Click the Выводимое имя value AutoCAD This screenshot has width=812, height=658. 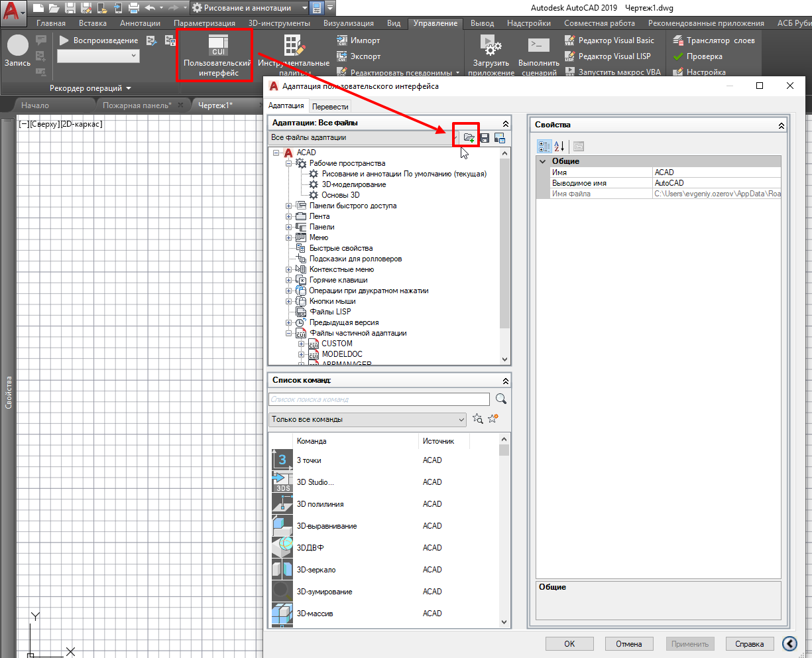(717, 183)
